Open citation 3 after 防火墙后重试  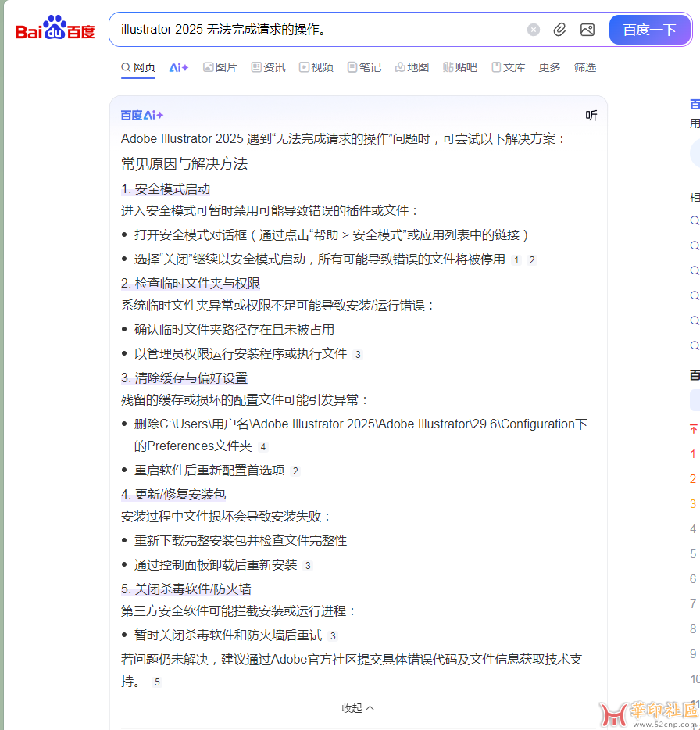(333, 636)
